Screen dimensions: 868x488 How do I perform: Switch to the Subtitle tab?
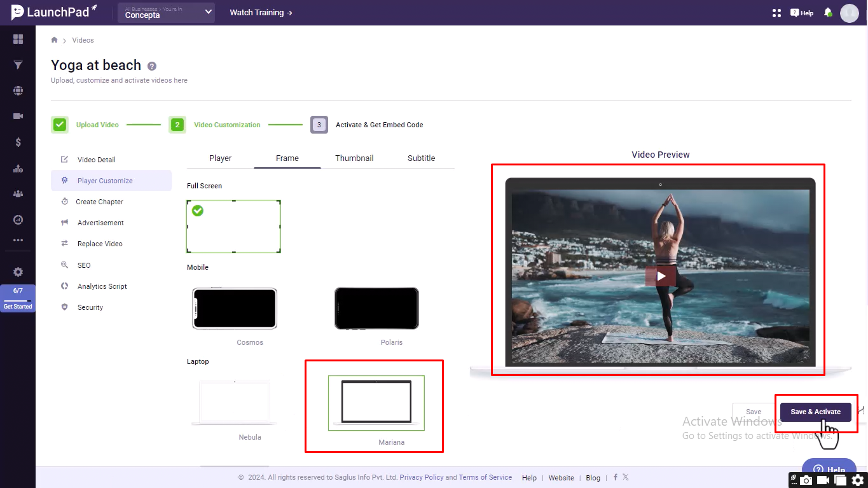pyautogui.click(x=421, y=158)
